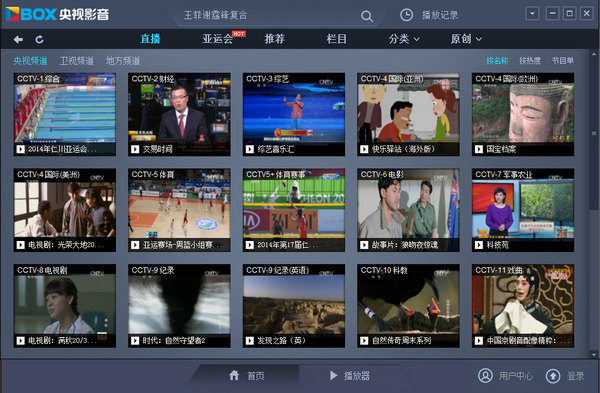Click the refresh icon
This screenshot has height=393, width=600.
(x=39, y=39)
